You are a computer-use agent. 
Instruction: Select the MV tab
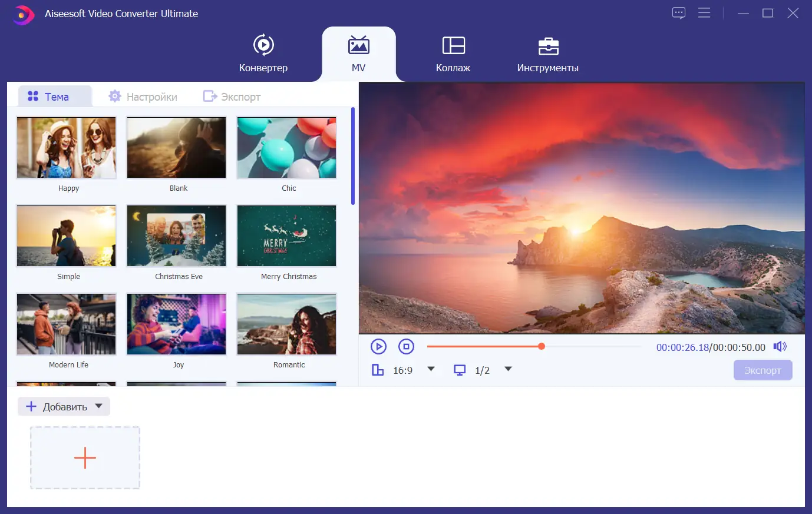pyautogui.click(x=358, y=54)
